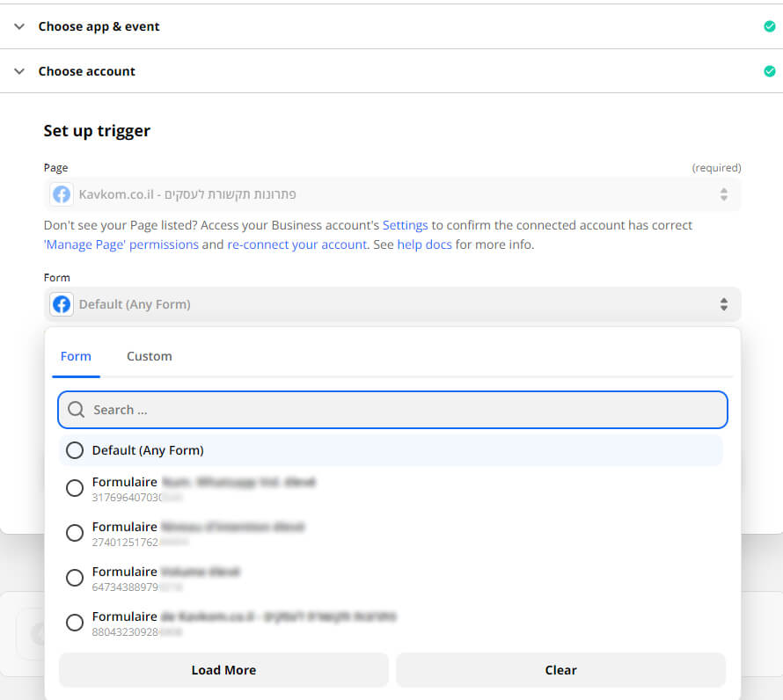Collapse the Choose account section
Image resolution: width=783 pixels, height=700 pixels.
coord(20,71)
